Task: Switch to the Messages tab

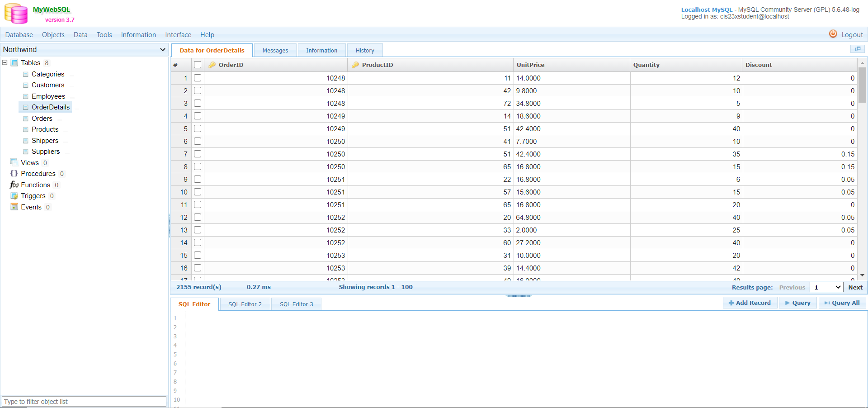Action: point(275,50)
